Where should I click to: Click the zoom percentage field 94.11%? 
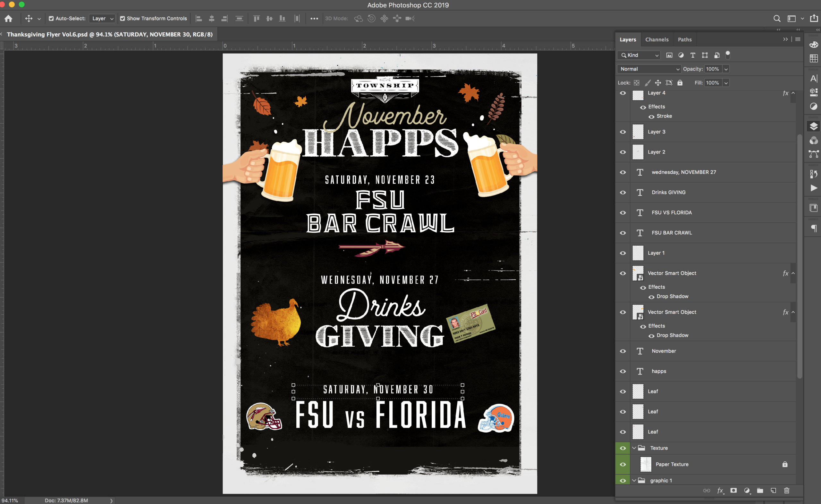(x=10, y=500)
